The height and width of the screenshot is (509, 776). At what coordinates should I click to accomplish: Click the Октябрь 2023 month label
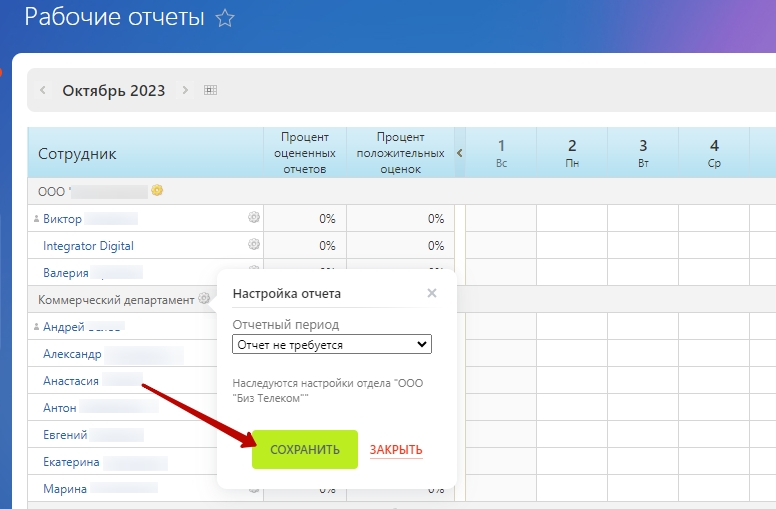(113, 90)
